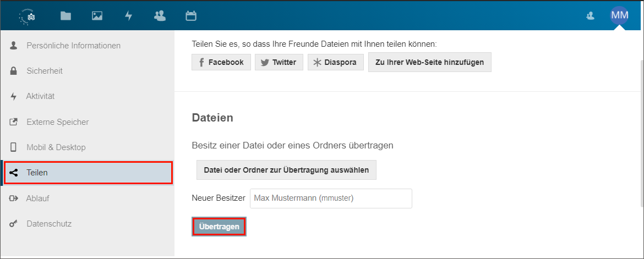Open Persönliche Informationen settings section

pyautogui.click(x=73, y=46)
